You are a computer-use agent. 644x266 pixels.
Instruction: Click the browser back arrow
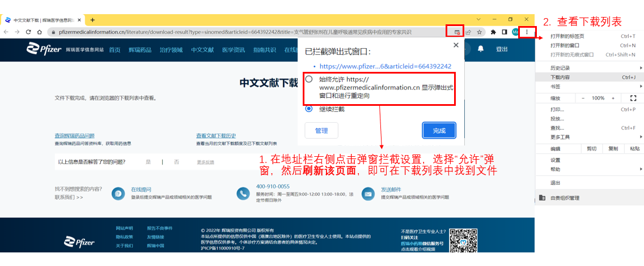pyautogui.click(x=6, y=32)
